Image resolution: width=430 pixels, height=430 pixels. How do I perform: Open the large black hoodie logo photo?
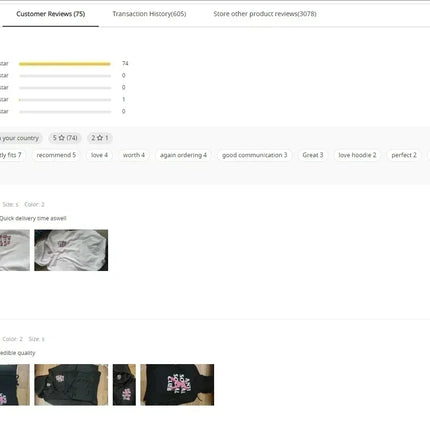click(x=177, y=385)
